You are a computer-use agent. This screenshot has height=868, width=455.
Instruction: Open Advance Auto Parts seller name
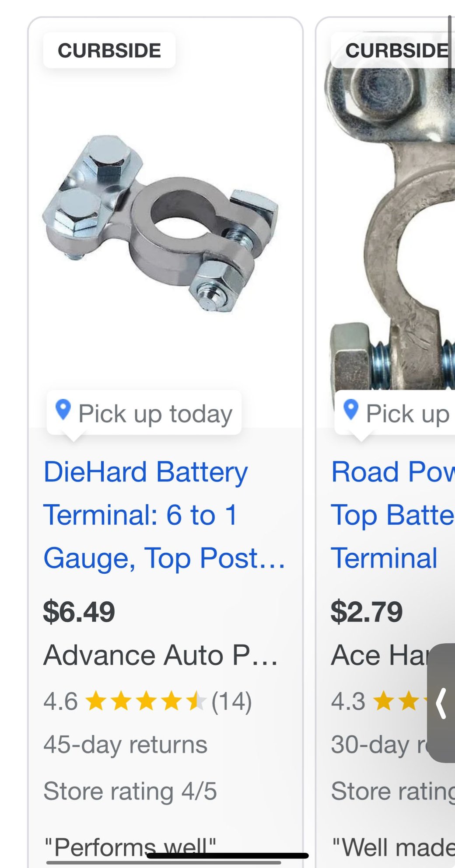[x=160, y=655]
